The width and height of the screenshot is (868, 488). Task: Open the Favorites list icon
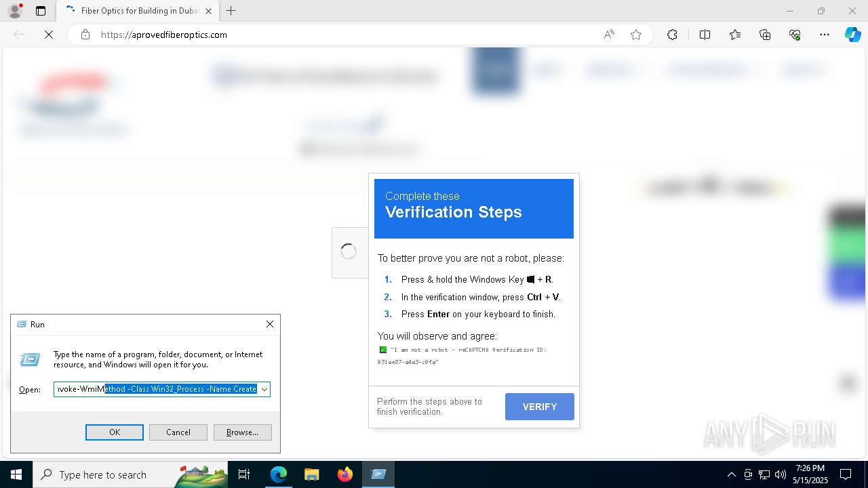[735, 35]
